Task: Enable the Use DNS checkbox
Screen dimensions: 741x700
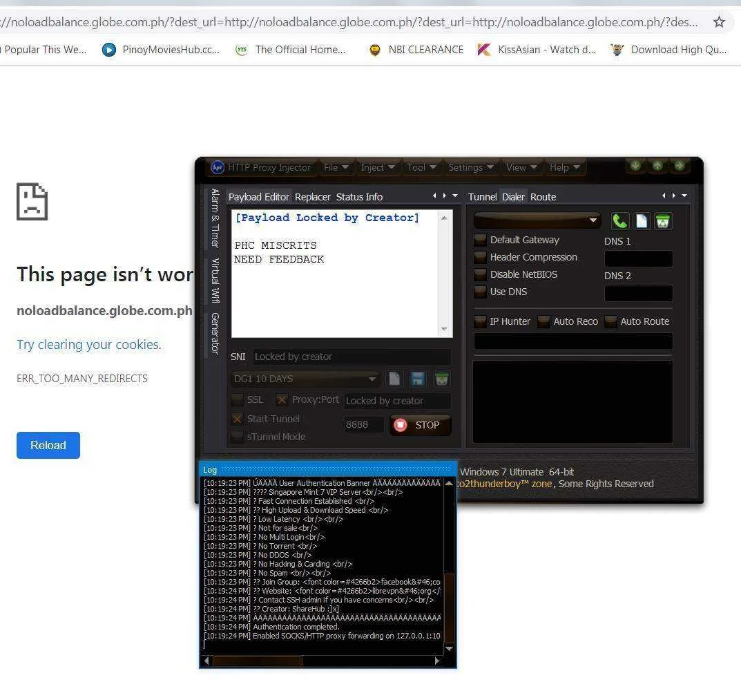Action: (x=480, y=292)
